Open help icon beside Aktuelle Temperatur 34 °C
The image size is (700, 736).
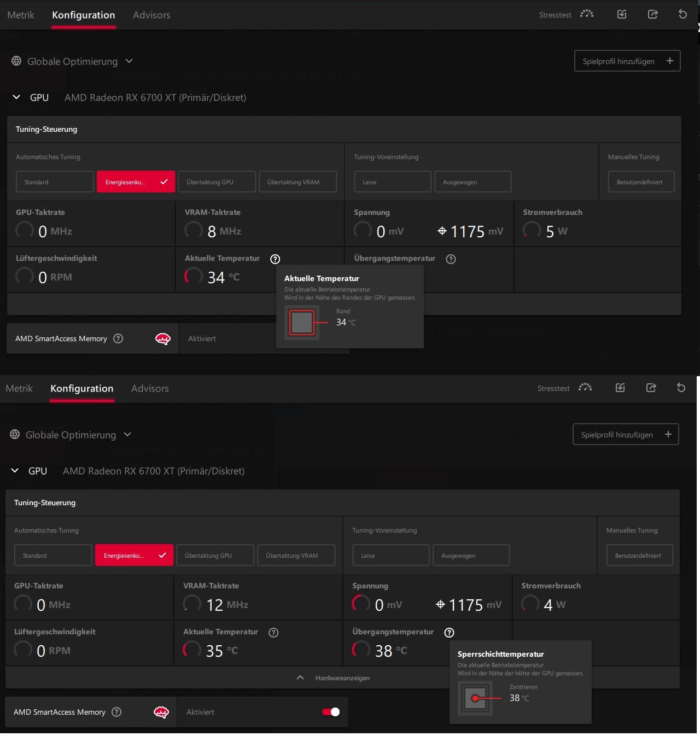275,259
